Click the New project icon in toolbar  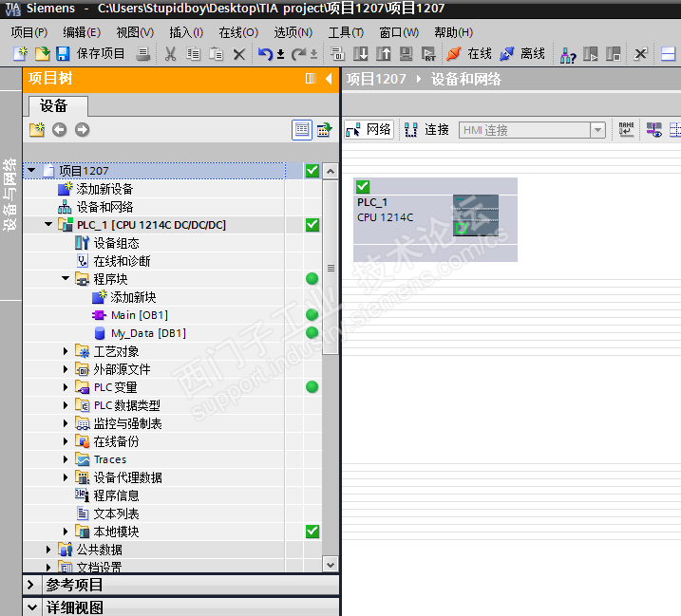click(x=20, y=54)
